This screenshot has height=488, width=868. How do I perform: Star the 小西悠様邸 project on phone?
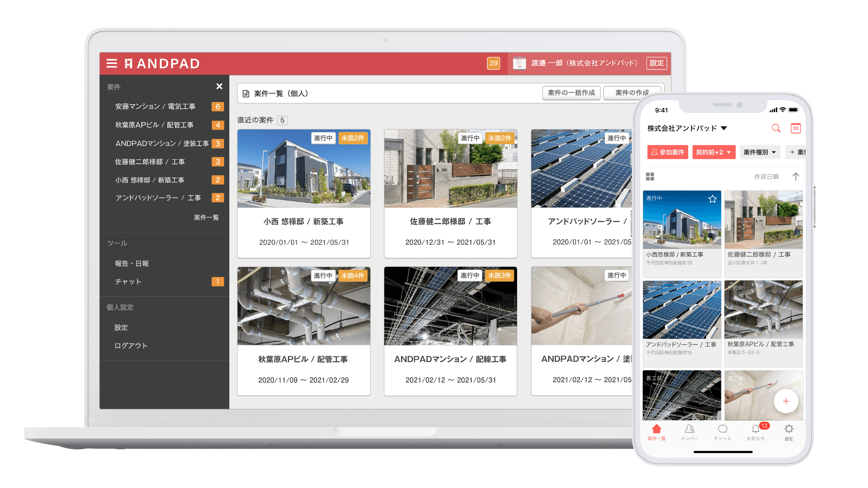point(712,199)
